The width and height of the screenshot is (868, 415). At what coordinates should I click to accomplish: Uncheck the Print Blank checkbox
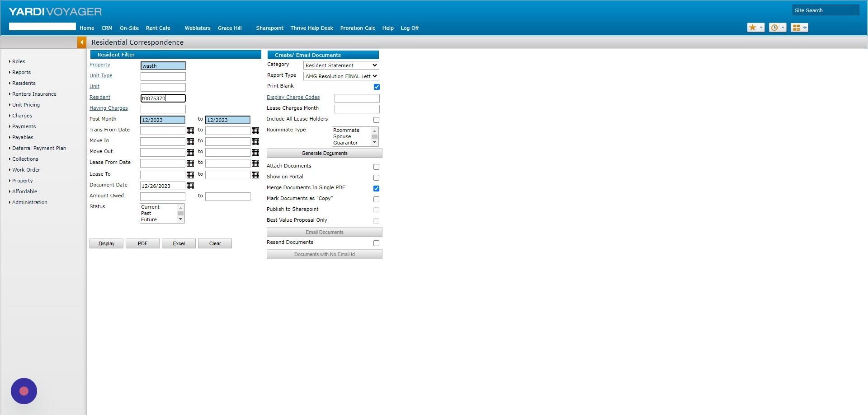click(377, 87)
